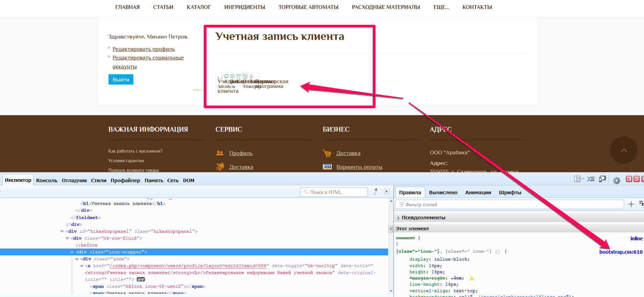Open Доставка link under СЕРВИС
Viewport: 644px width, 297px height.
click(x=241, y=167)
